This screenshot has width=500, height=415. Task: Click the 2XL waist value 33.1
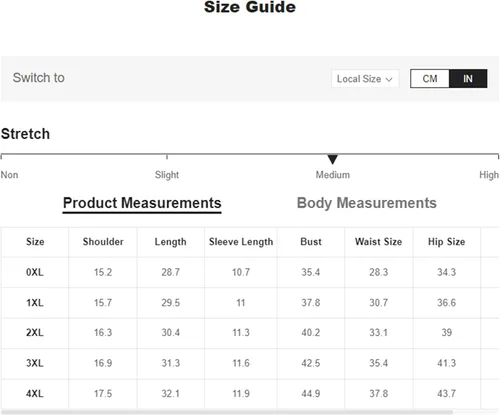coord(378,333)
